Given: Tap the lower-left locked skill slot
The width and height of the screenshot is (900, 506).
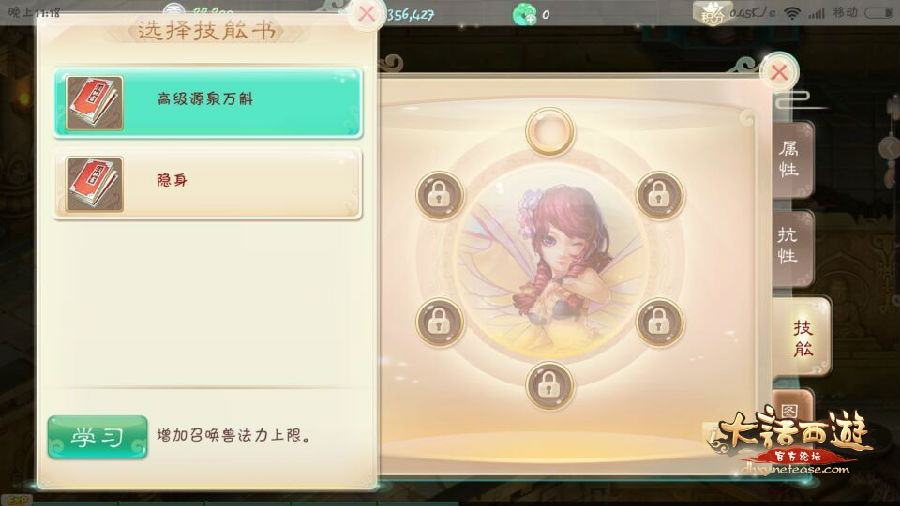Looking at the screenshot, I should [439, 322].
